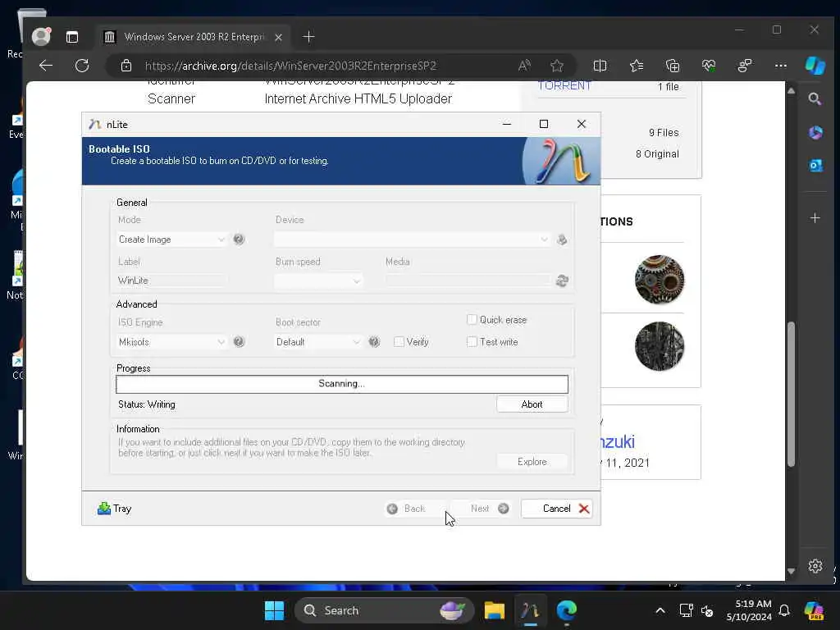The width and height of the screenshot is (840, 630).
Task: Click the Boot sector help icon beside Default
Action: pos(374,342)
